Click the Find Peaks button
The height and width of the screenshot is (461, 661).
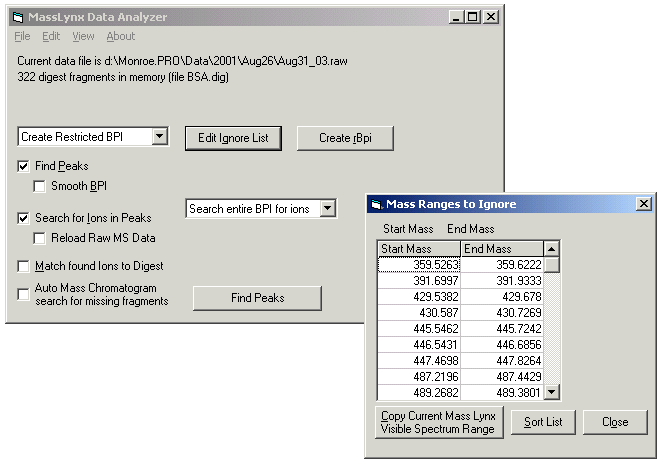(x=258, y=298)
